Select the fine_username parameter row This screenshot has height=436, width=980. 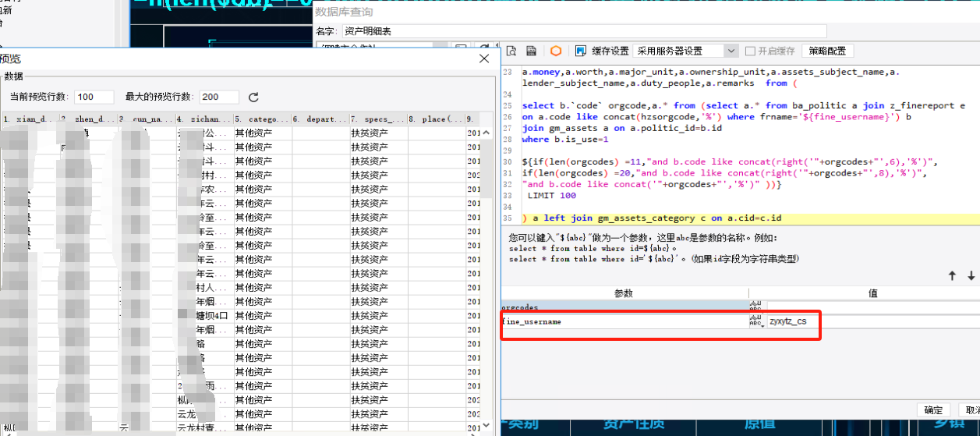coord(624,321)
